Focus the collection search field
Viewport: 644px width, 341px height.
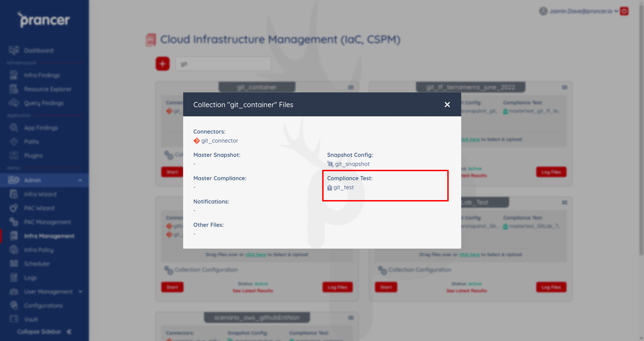coord(223,64)
